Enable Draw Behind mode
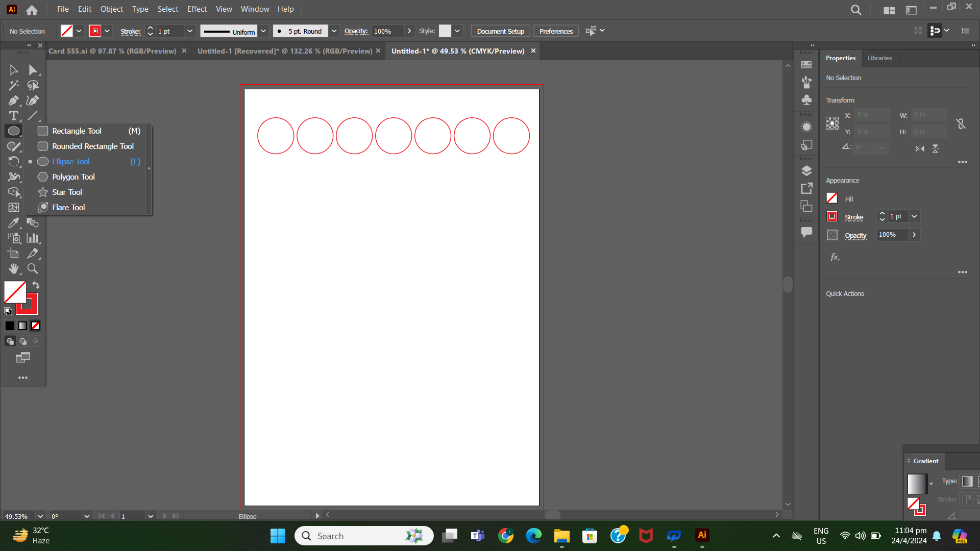 click(x=22, y=341)
